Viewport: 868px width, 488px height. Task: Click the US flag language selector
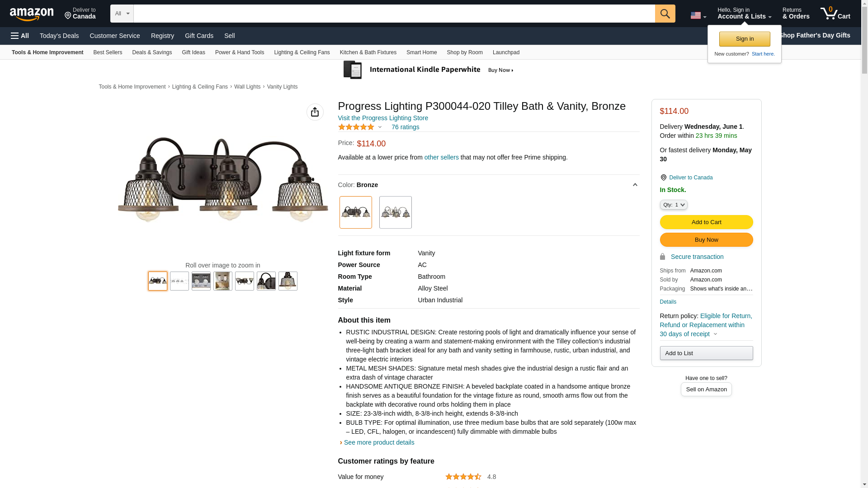tap(698, 15)
